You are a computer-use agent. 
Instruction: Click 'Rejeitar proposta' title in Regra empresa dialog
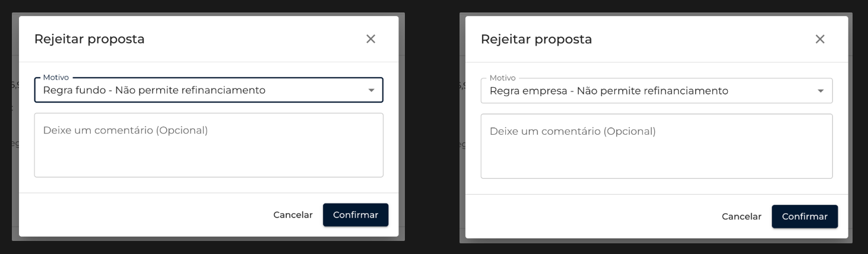point(536,39)
